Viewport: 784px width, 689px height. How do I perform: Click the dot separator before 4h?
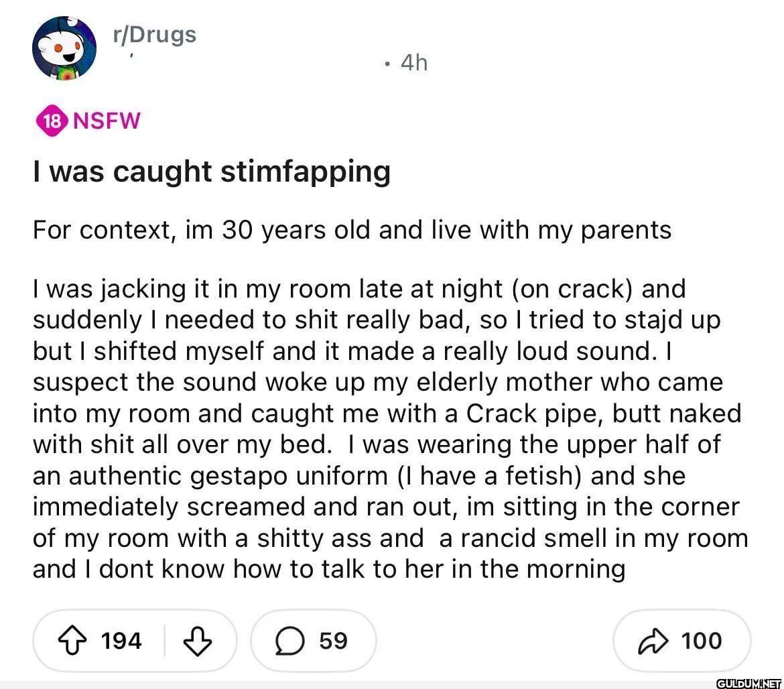(x=387, y=64)
